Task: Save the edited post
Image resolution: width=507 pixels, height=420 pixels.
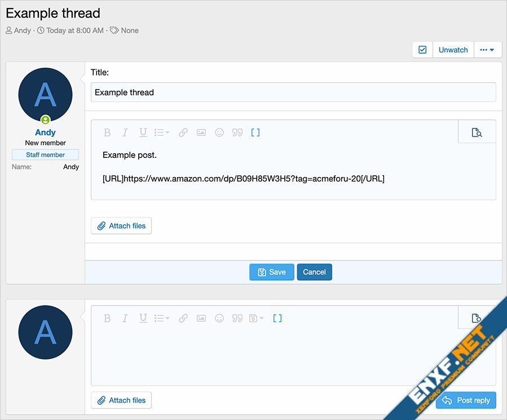Action: coord(271,272)
